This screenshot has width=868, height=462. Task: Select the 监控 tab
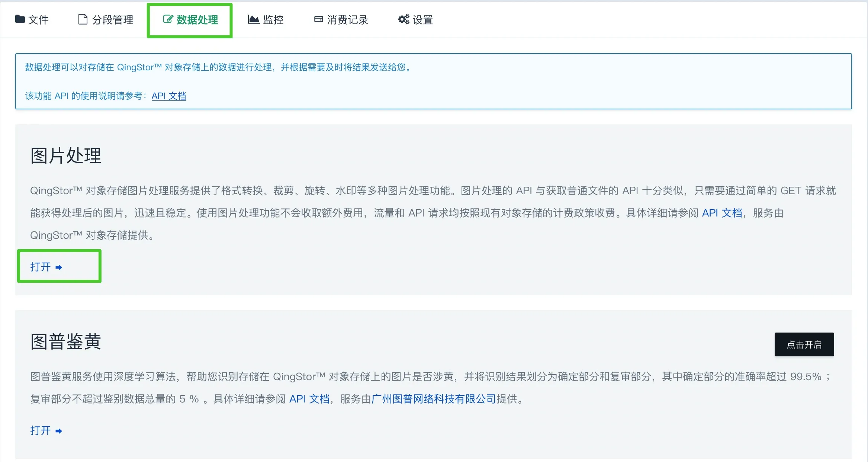click(x=273, y=20)
